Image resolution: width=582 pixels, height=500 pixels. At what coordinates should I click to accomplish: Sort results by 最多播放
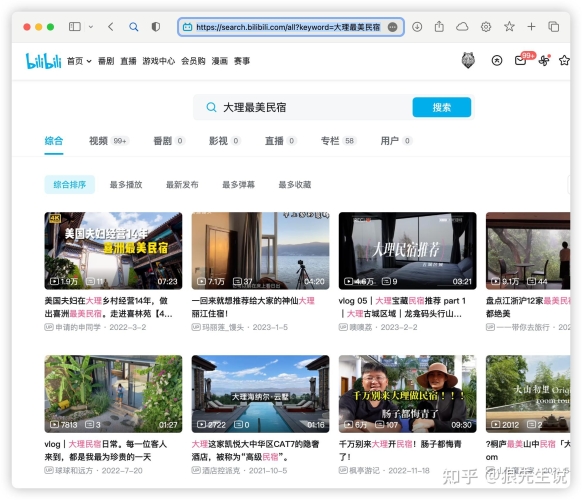[x=126, y=185]
